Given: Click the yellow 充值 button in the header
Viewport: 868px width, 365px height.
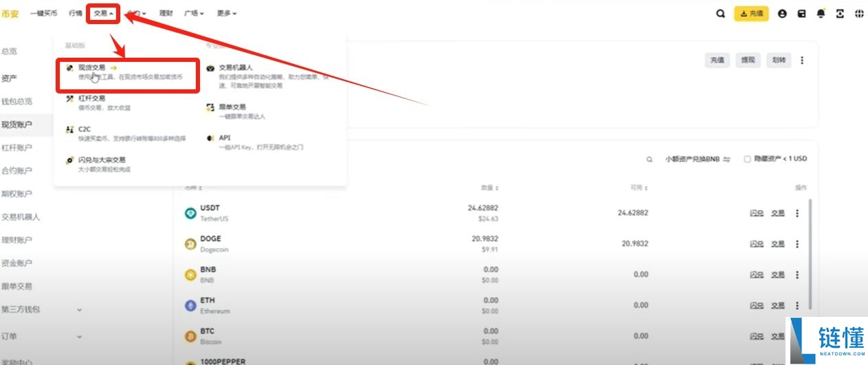Looking at the screenshot, I should (751, 13).
